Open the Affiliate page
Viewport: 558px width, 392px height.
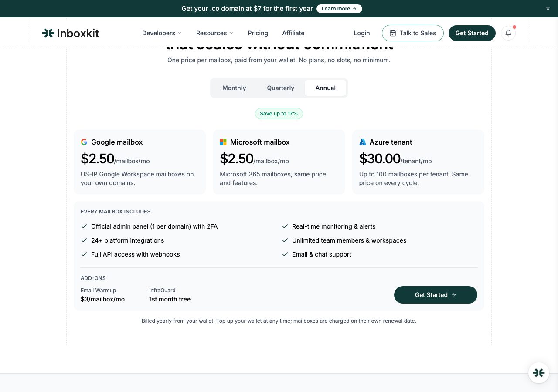point(293,33)
